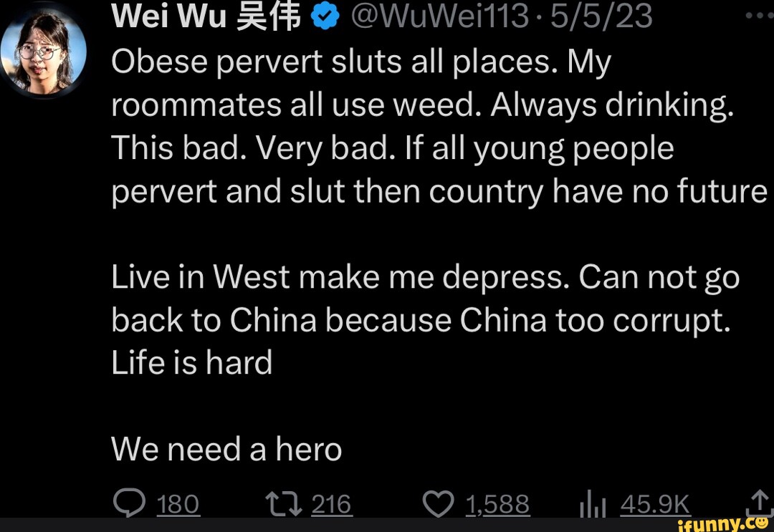This screenshot has height=532, width=774.
Task: Click the 180 replies count
Action: pyautogui.click(x=178, y=504)
